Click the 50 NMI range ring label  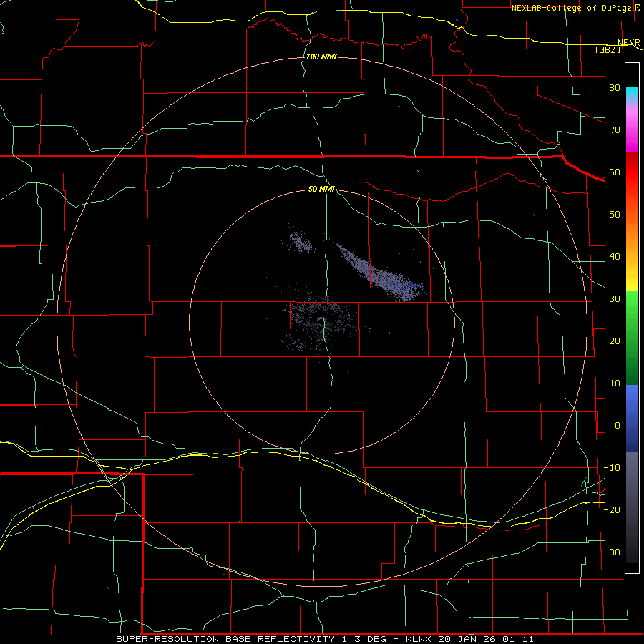[x=321, y=189]
